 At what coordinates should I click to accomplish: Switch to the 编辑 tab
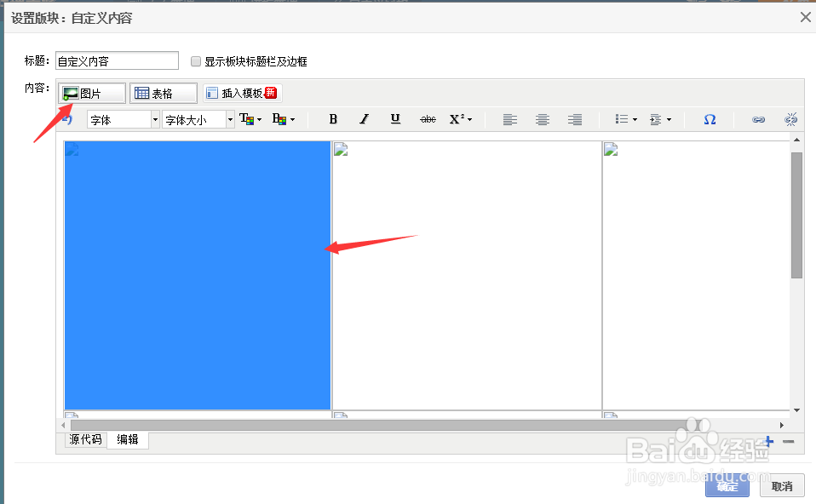[128, 439]
